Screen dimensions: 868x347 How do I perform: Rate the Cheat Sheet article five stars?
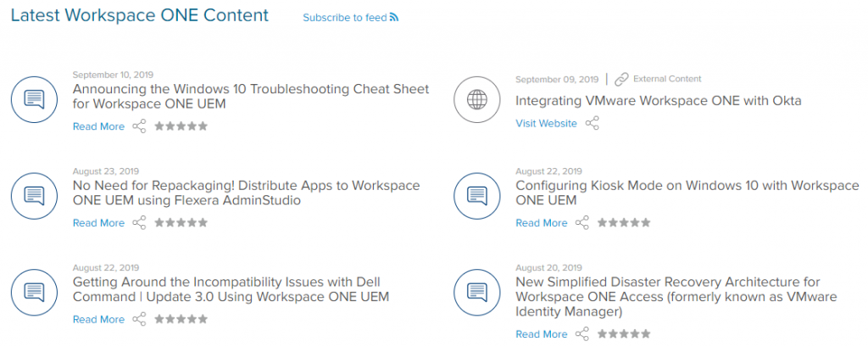(203, 126)
